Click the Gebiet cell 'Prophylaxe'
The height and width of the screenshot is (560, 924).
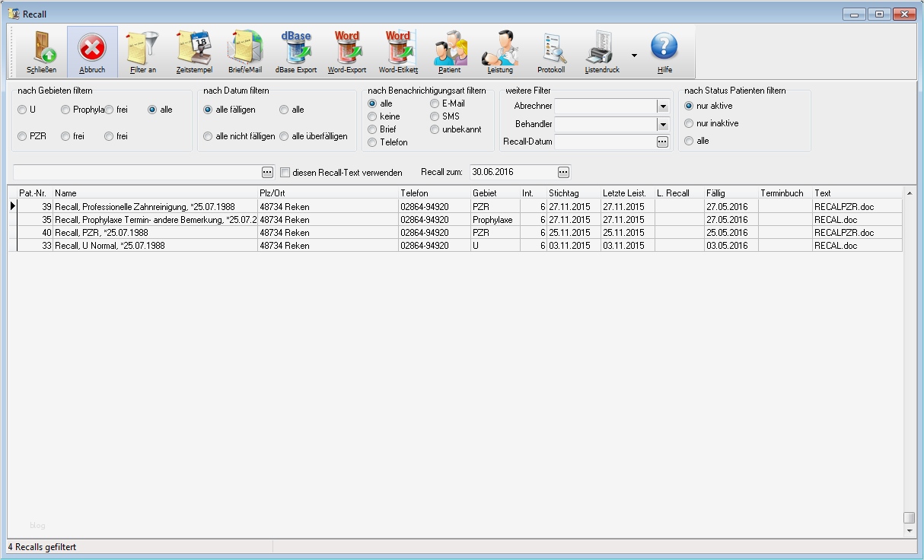coord(495,219)
